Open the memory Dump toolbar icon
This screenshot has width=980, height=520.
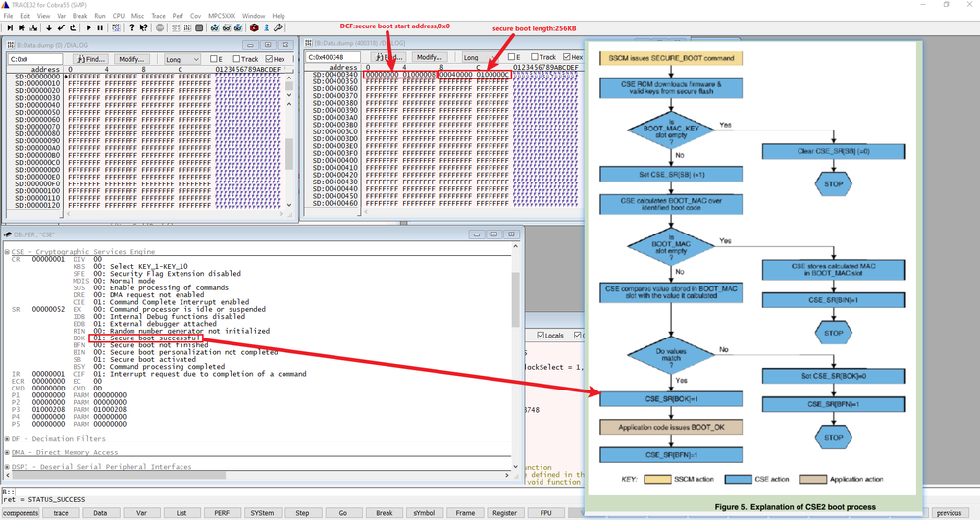tap(187, 27)
